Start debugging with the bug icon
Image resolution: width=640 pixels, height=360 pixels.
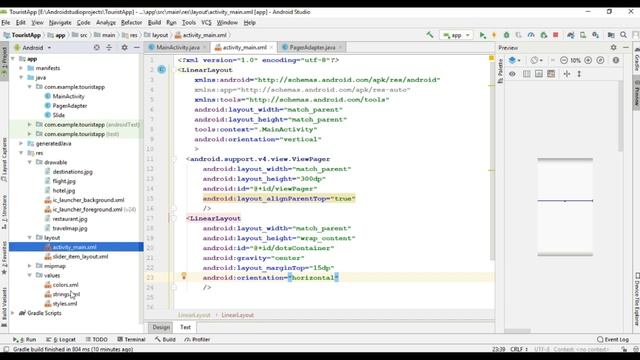pos(507,36)
